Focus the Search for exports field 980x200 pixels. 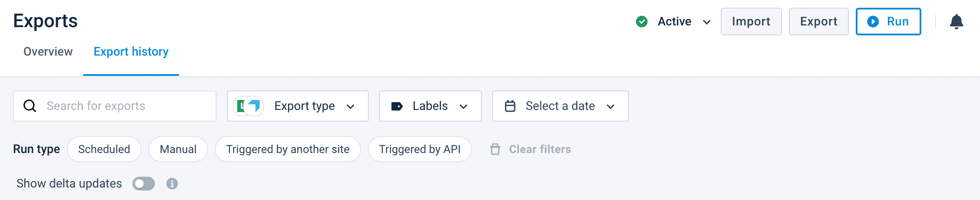coord(125,106)
